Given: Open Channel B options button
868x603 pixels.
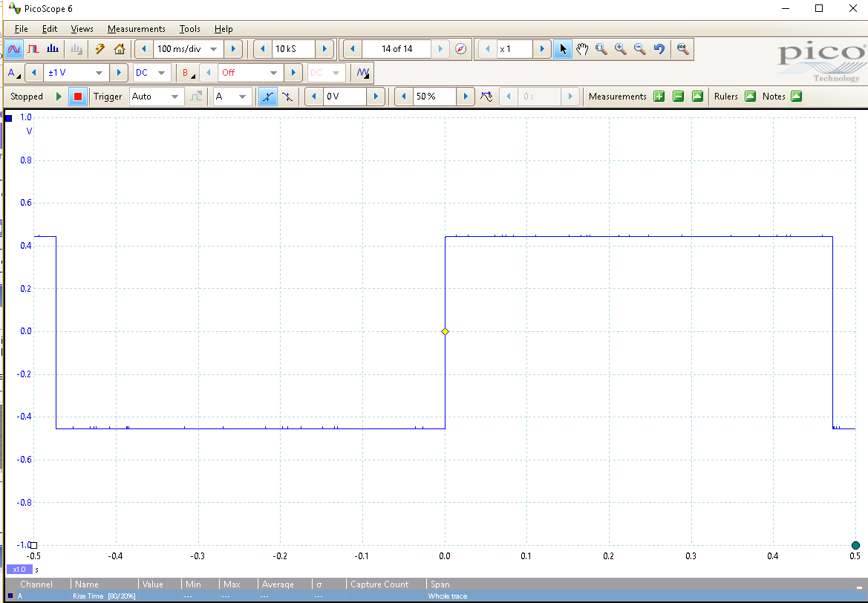Looking at the screenshot, I should tap(188, 73).
